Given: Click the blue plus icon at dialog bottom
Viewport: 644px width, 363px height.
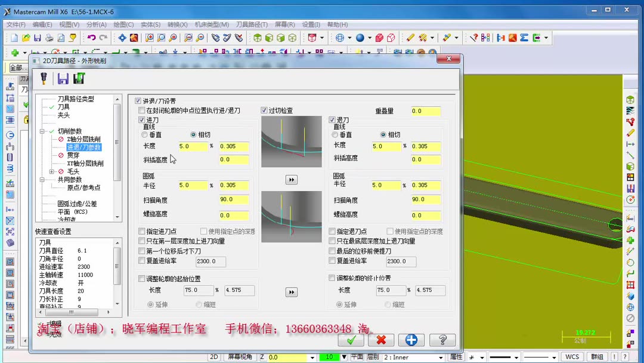Looking at the screenshot, I should [411, 340].
